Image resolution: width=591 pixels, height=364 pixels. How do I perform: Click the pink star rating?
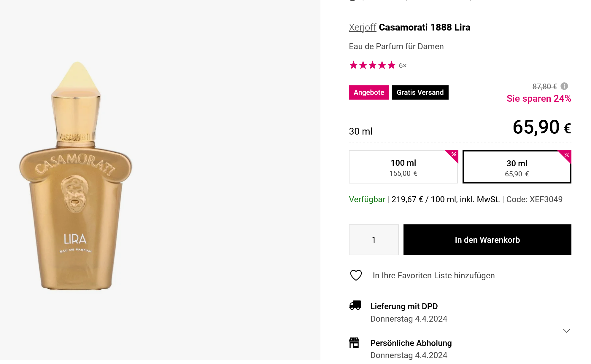coord(372,65)
